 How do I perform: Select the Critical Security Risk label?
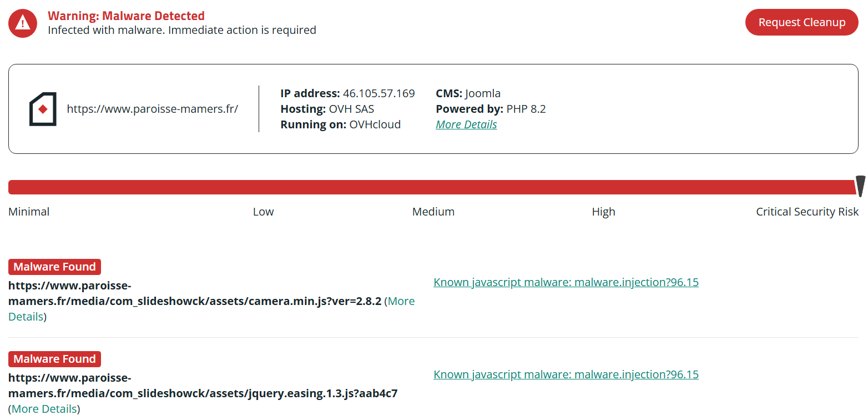[x=807, y=212]
